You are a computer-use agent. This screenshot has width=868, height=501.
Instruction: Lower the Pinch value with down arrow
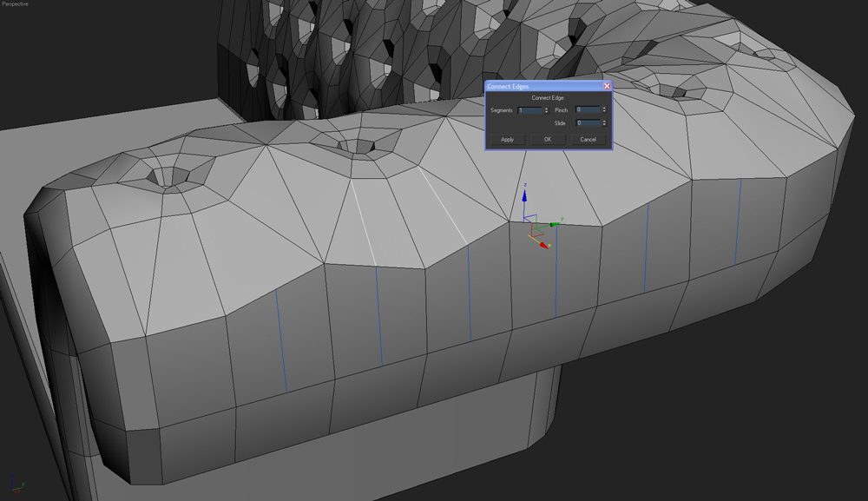[604, 113]
